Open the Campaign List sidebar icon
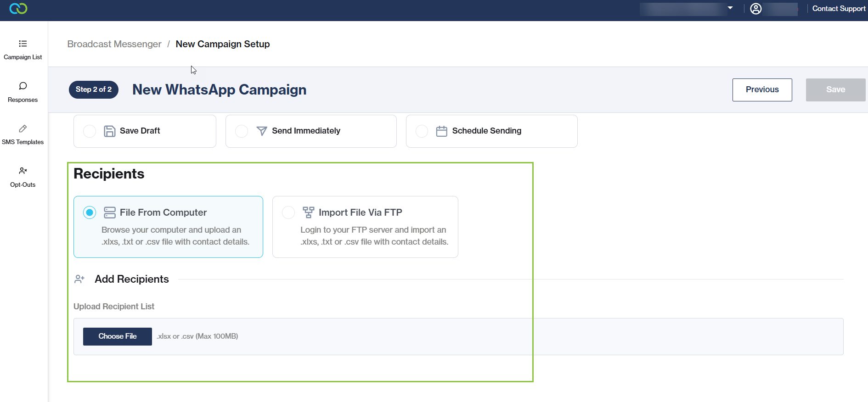868x402 pixels. point(23,44)
